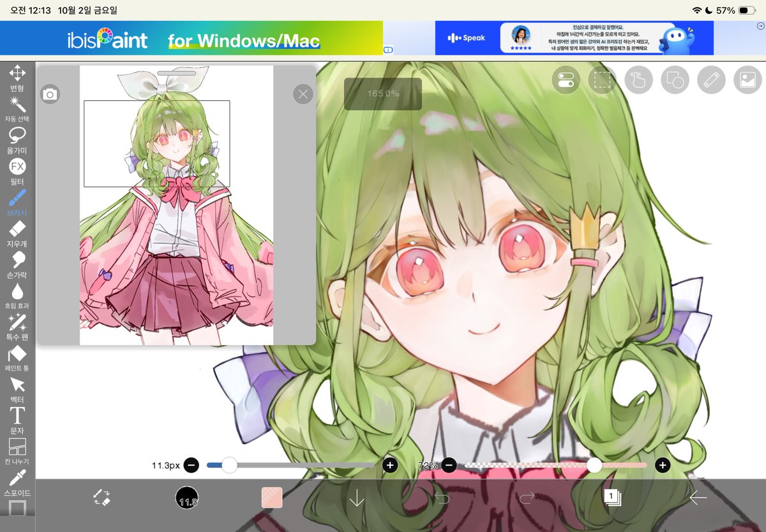Open the drawing shapes tool icon
The height and width of the screenshot is (532, 766).
pos(675,80)
